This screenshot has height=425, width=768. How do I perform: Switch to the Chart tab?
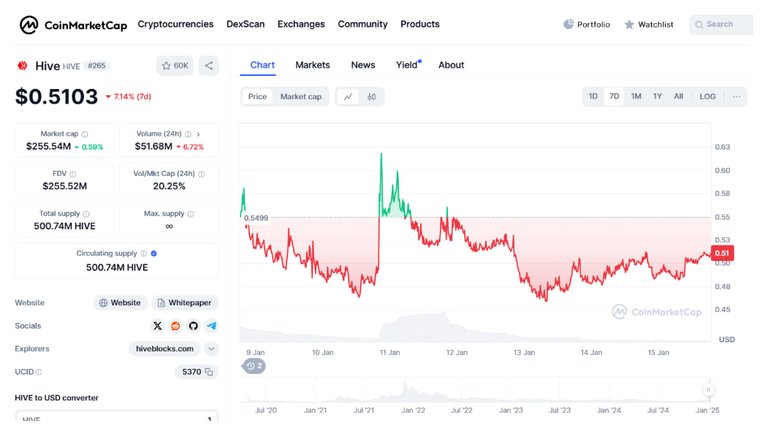[x=263, y=65]
